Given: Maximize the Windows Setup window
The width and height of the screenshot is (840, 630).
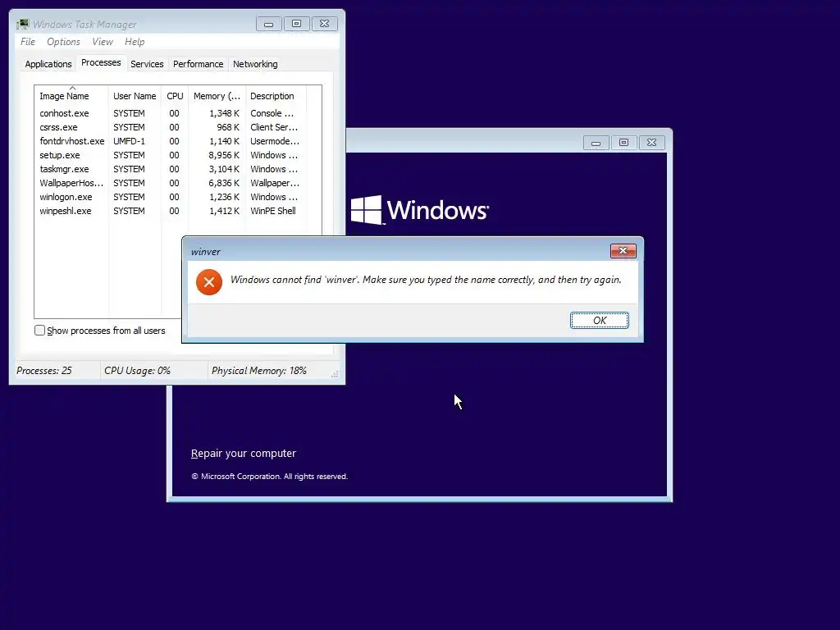Looking at the screenshot, I should point(623,143).
